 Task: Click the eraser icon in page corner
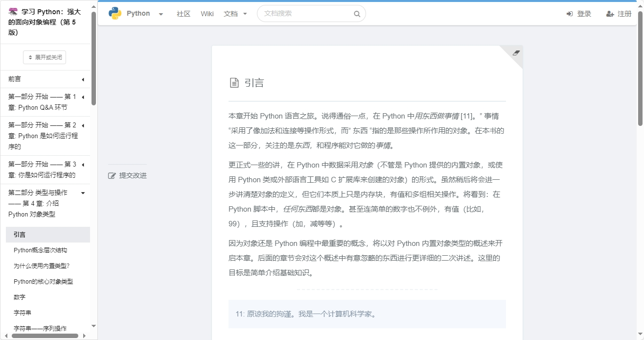click(516, 53)
